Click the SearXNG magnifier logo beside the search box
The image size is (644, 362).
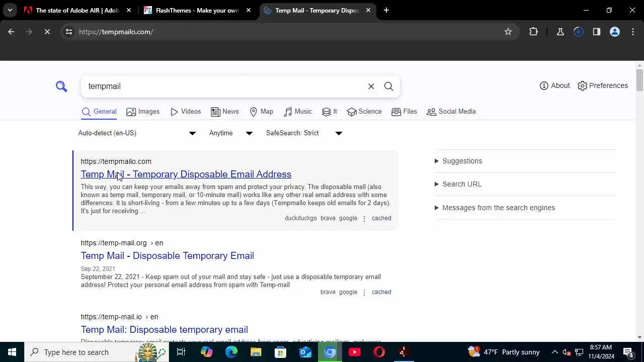(61, 86)
